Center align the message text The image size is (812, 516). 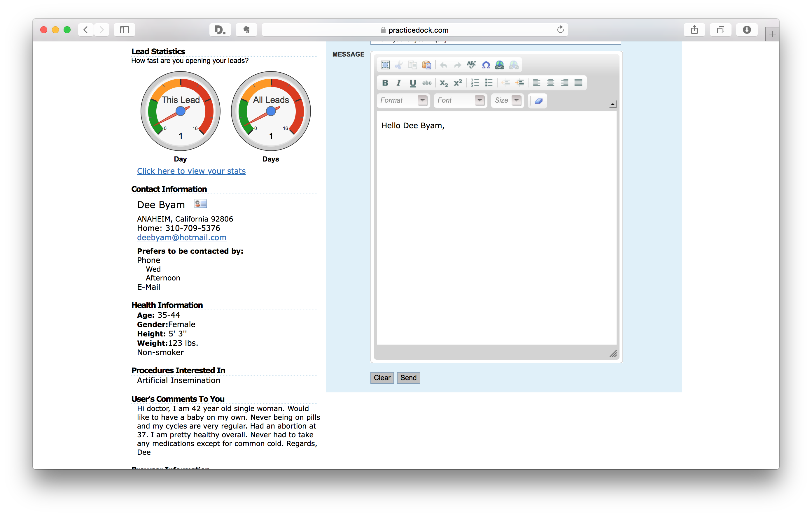550,83
